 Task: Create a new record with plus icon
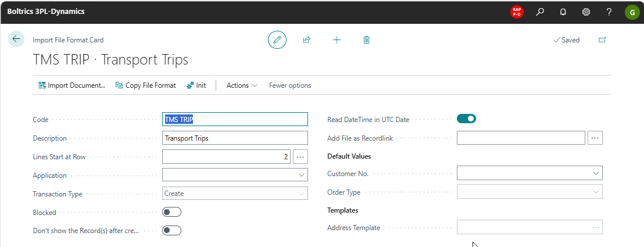pyautogui.click(x=337, y=40)
